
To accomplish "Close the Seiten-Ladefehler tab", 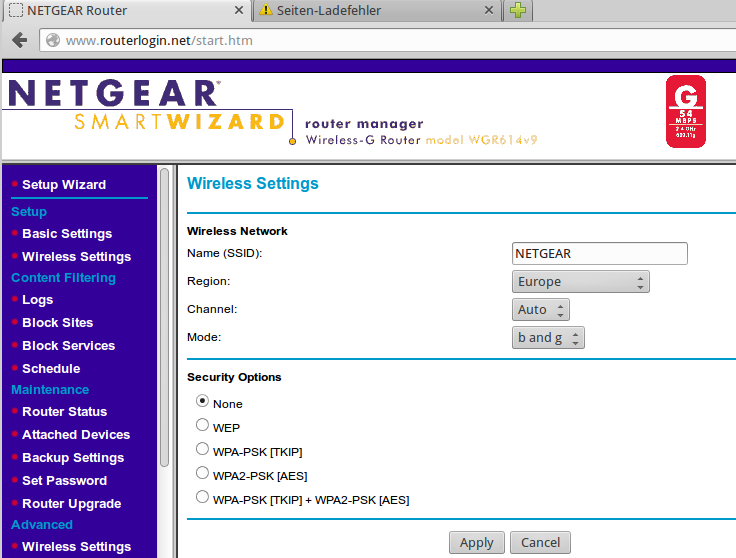I will [489, 10].
